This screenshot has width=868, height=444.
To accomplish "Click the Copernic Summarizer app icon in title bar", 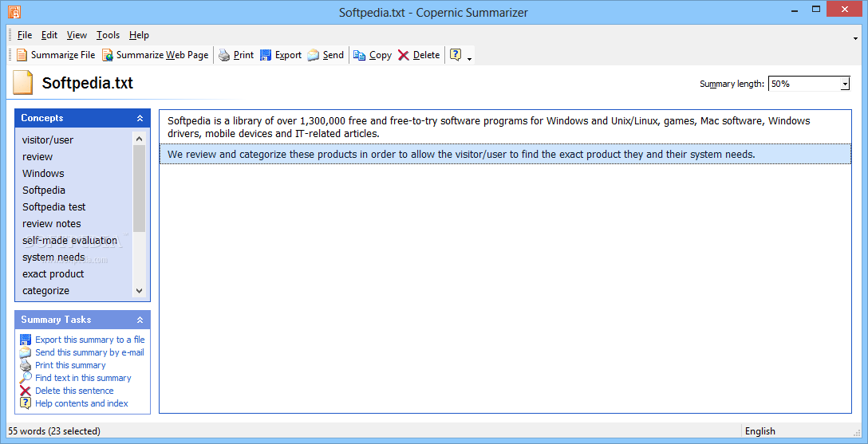I will coord(14,12).
